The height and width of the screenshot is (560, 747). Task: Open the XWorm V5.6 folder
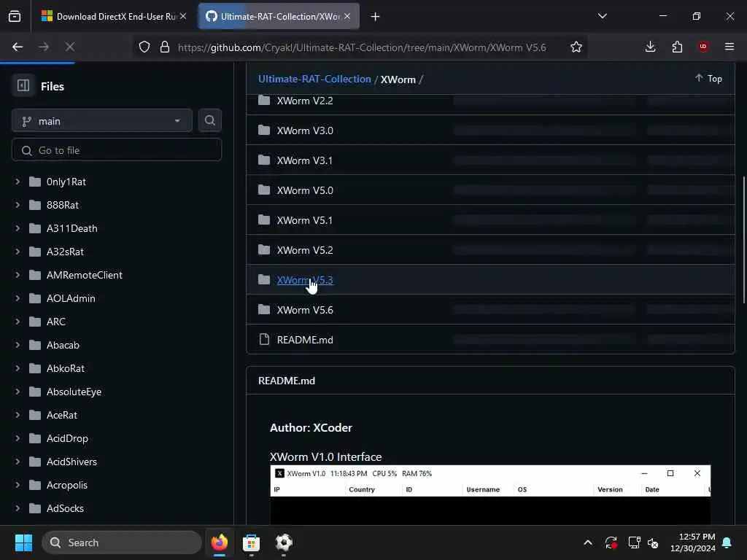[x=305, y=310]
